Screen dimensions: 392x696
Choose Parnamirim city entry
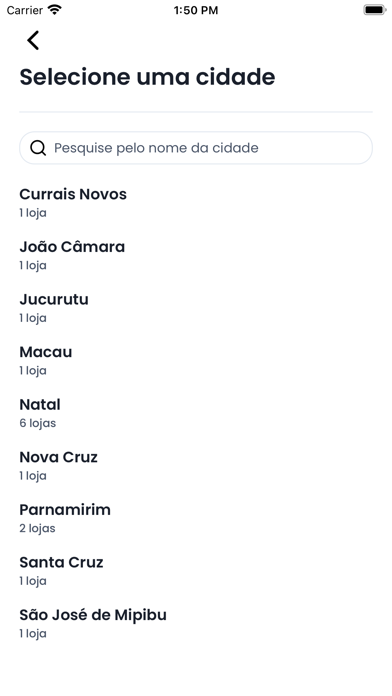click(196, 518)
